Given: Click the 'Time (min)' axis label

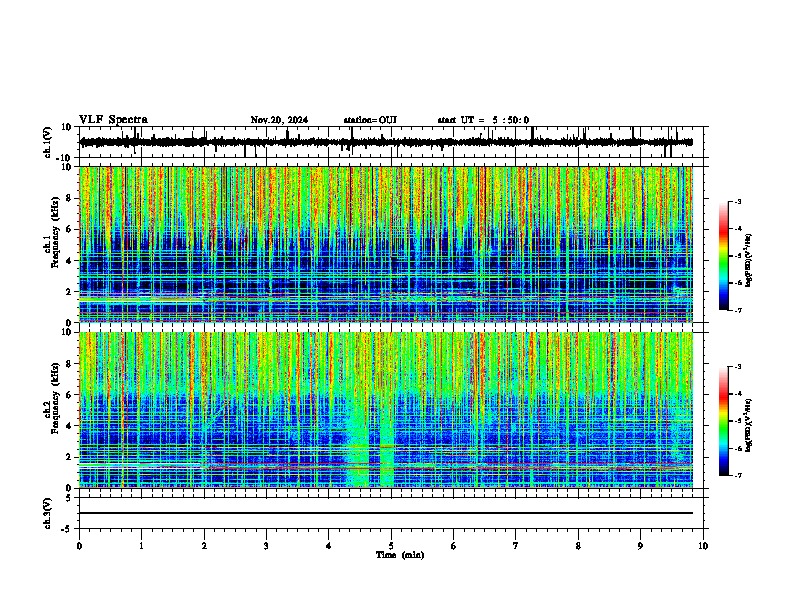Looking at the screenshot, I should pyautogui.click(x=400, y=555).
